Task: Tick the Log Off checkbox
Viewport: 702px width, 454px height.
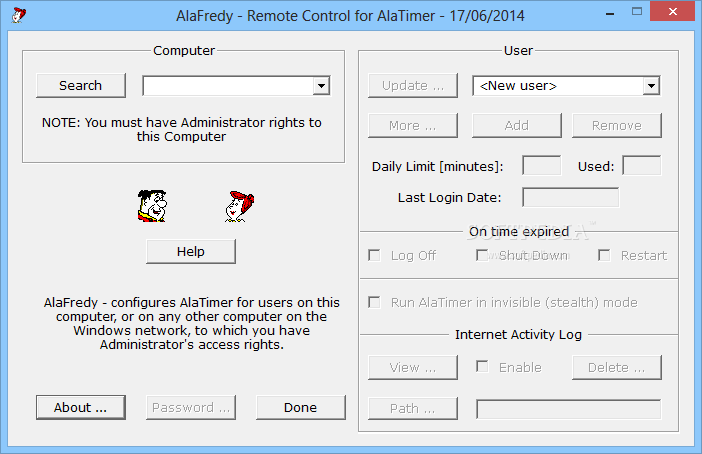Action: click(374, 255)
